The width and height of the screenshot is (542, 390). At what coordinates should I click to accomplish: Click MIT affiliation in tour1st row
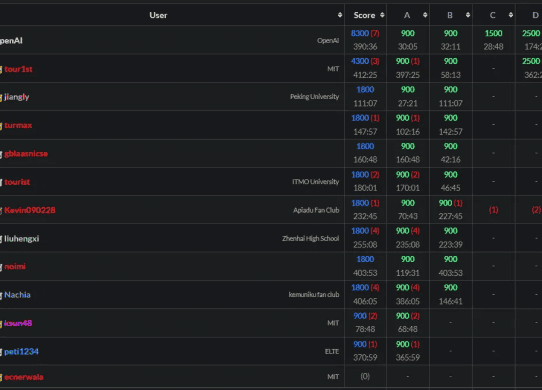(x=333, y=69)
